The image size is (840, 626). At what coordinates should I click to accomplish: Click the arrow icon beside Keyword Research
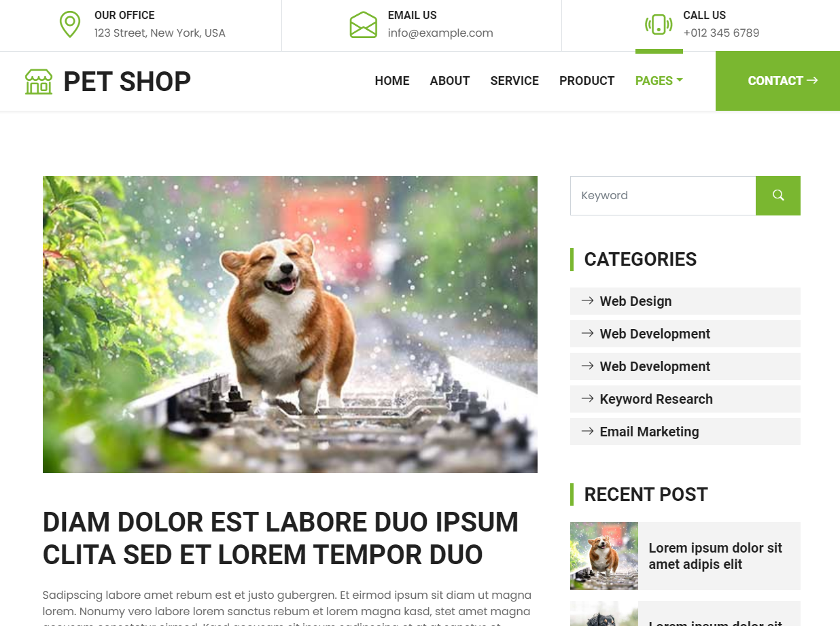pos(588,398)
